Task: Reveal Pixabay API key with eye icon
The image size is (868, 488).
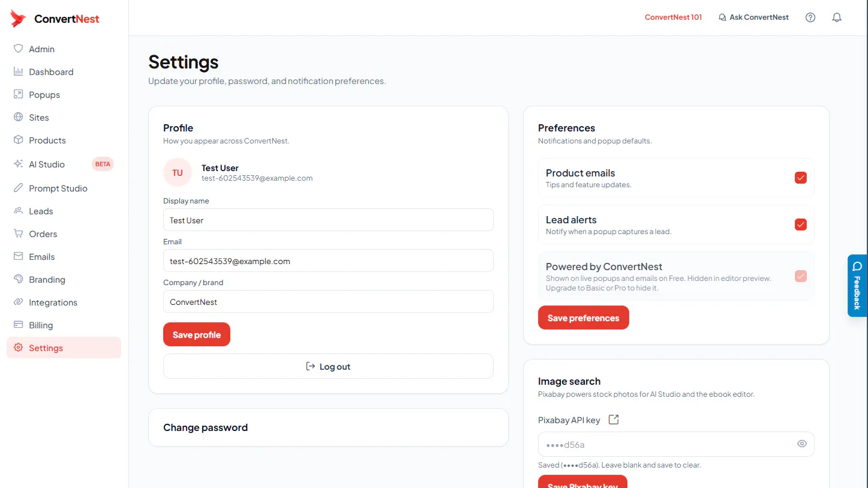Action: 802,444
